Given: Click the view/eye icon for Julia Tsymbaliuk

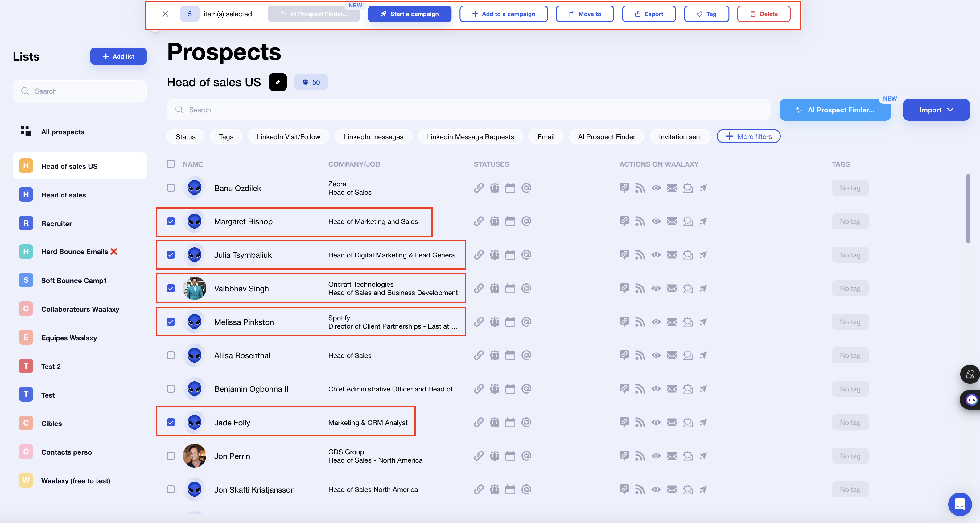Looking at the screenshot, I should [656, 255].
